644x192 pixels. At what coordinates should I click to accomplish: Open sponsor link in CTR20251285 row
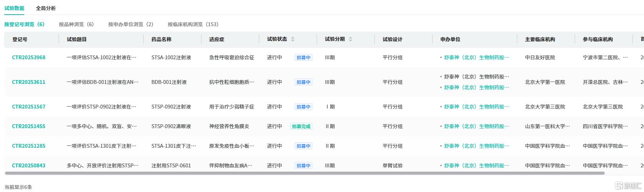point(476,146)
